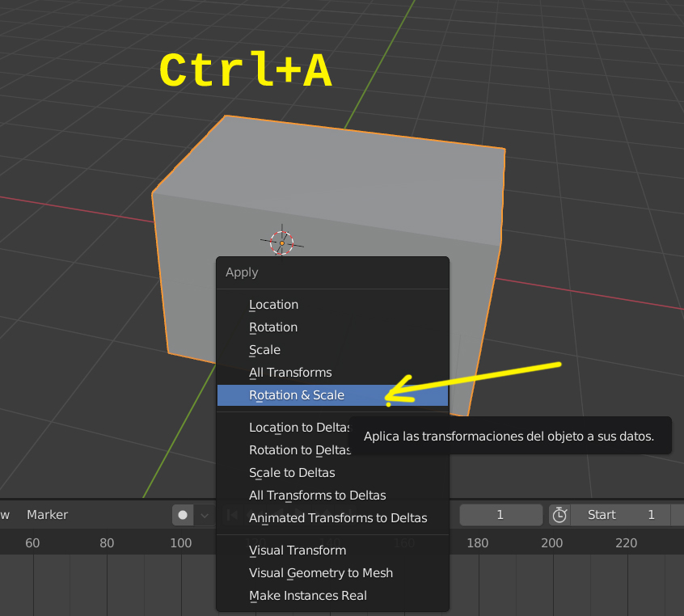Click frame 60 on the timeline ruler

click(x=32, y=543)
